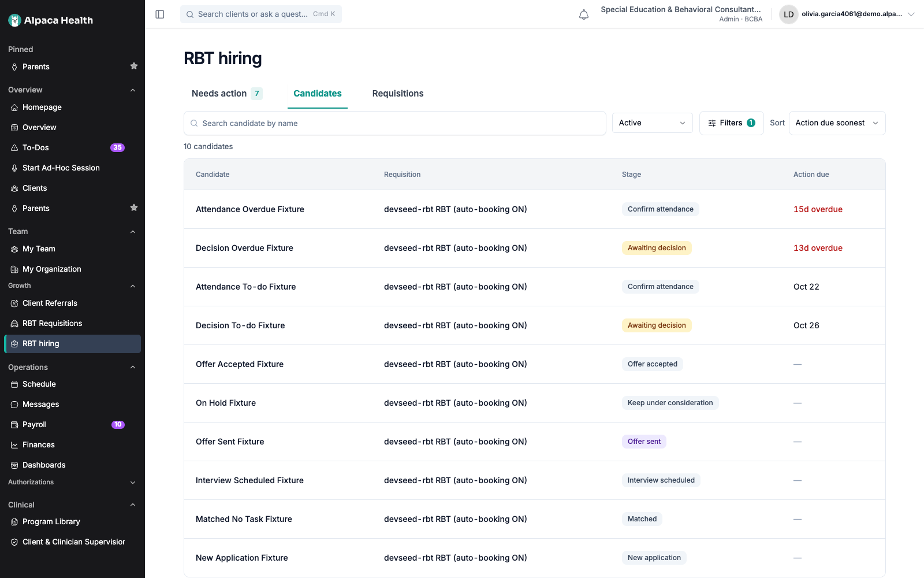The image size is (924, 578).
Task: Collapse the Growth sidebar section
Action: click(133, 286)
